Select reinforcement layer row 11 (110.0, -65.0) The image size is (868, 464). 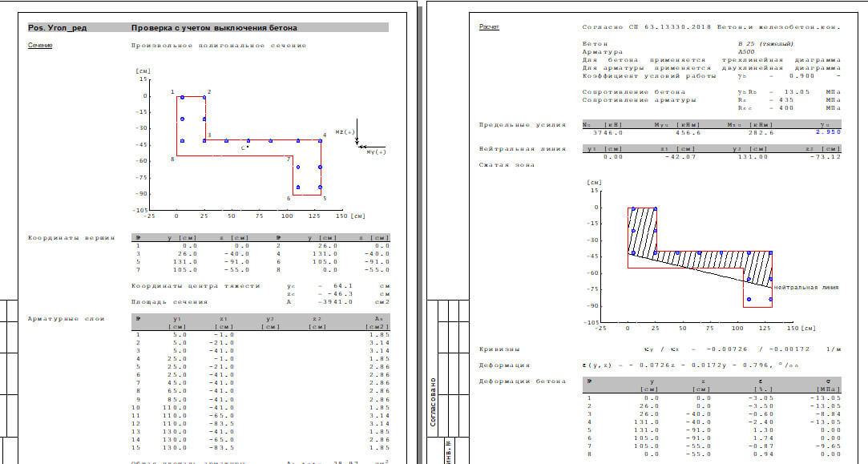point(260,415)
